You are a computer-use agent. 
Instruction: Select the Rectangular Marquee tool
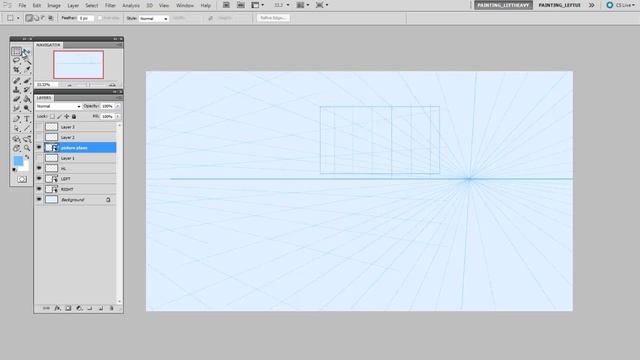coord(16,51)
